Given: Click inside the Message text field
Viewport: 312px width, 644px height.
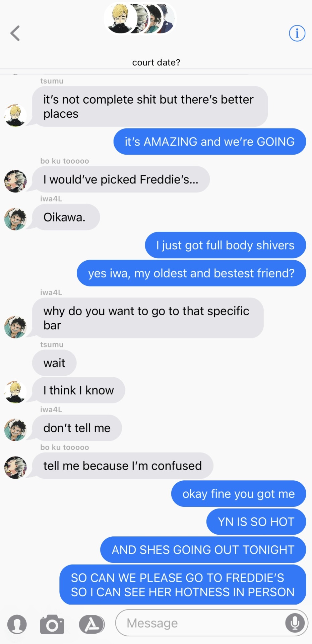Looking at the screenshot, I should [x=211, y=623].
